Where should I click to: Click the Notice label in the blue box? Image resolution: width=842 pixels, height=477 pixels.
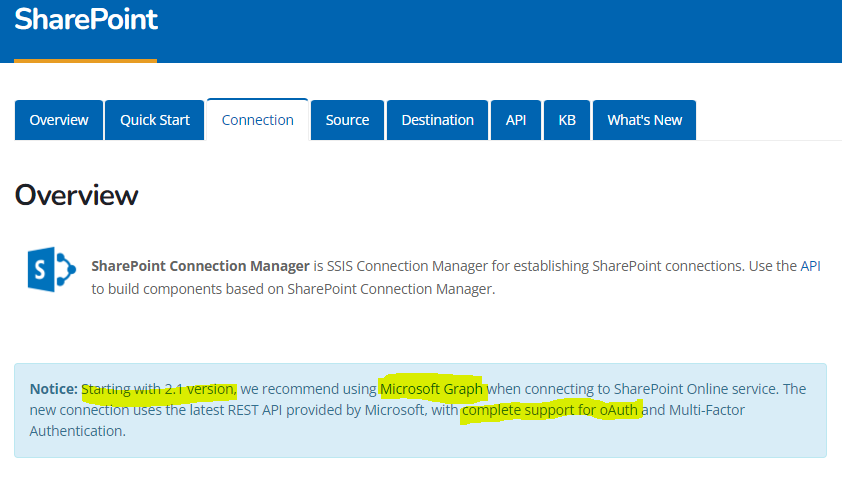click(x=54, y=388)
